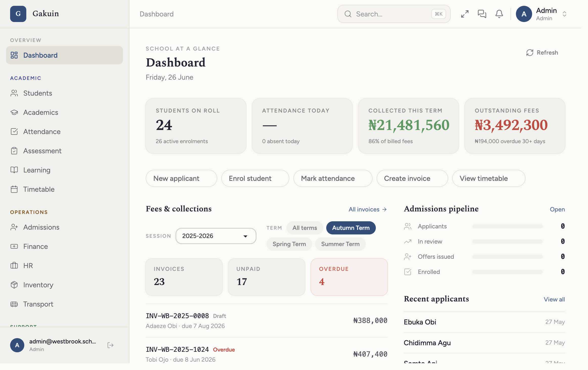Go to Students in the sidebar

point(64,93)
